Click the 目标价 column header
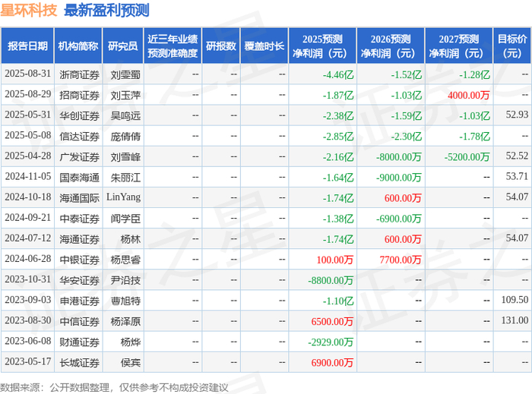This screenshot has height=394, width=532. click(x=512, y=46)
